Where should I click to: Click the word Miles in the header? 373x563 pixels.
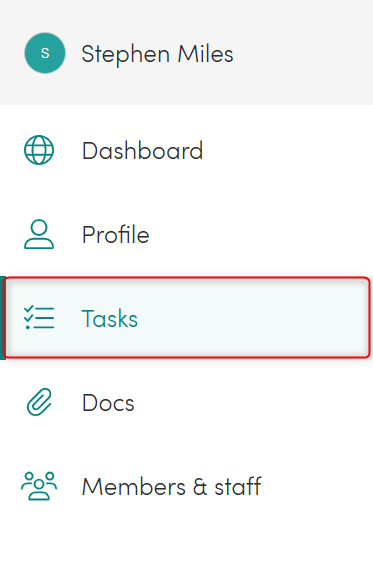(x=206, y=54)
